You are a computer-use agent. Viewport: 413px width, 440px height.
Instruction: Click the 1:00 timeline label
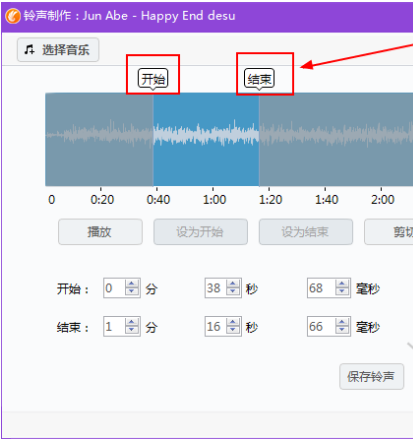coord(214,200)
